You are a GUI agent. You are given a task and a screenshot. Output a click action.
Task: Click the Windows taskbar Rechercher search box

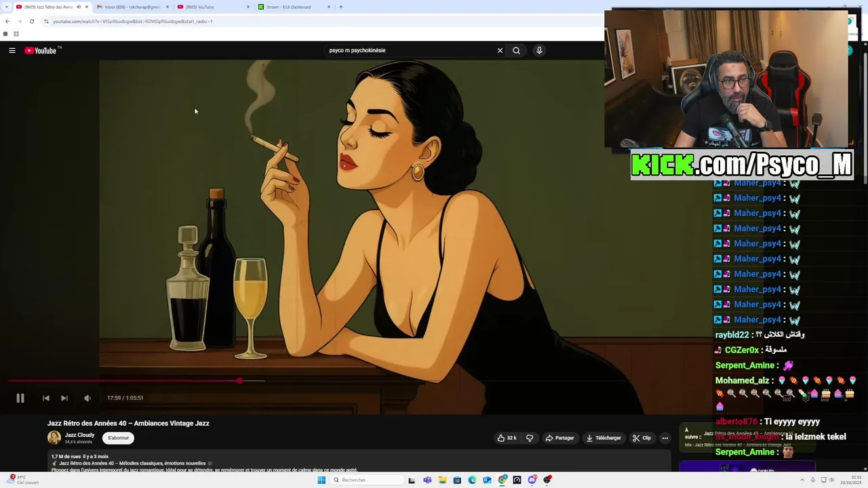coord(367,480)
